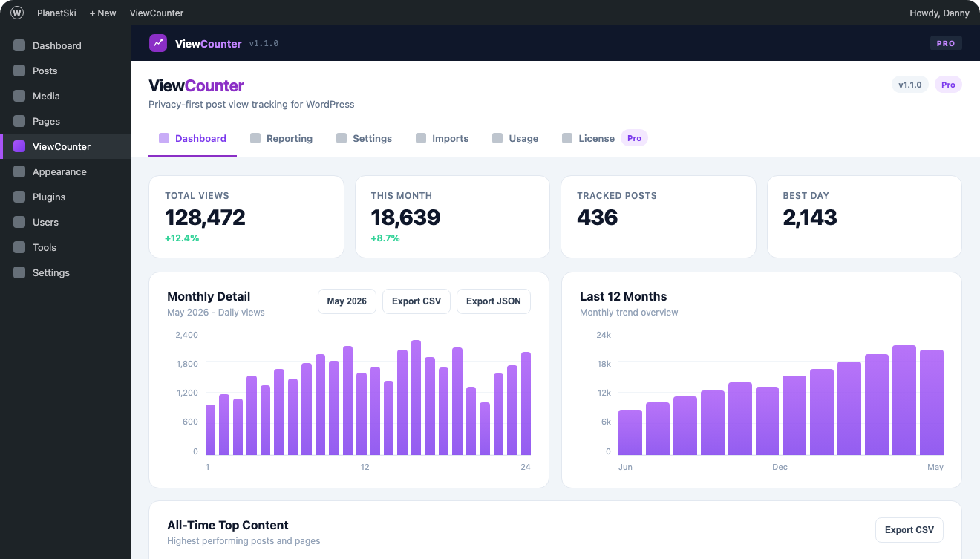
Task: Click the Plugins sidebar menu icon
Action: [19, 197]
